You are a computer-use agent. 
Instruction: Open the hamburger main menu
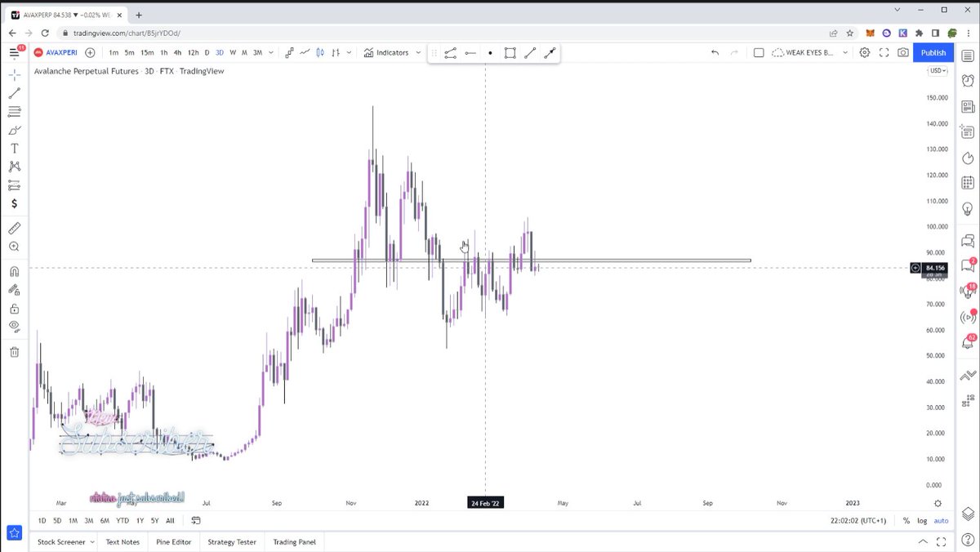(14, 52)
